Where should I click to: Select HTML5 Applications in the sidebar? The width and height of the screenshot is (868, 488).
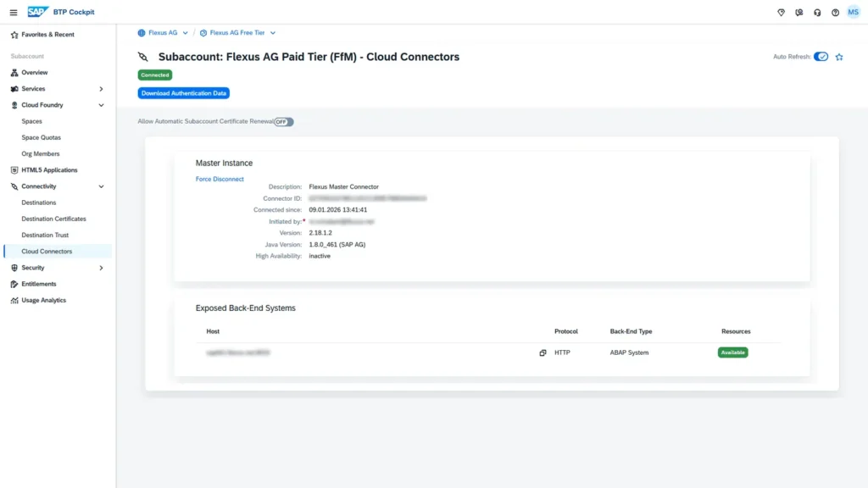[x=49, y=170]
